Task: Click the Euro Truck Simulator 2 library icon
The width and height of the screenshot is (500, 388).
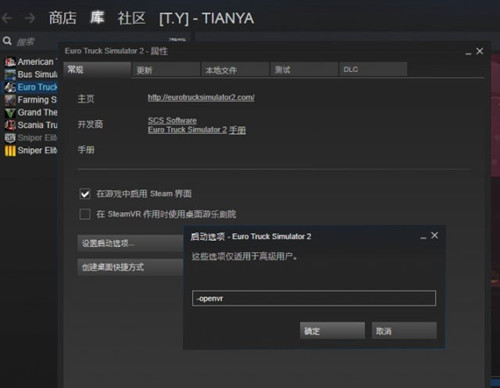Action: click(10, 87)
